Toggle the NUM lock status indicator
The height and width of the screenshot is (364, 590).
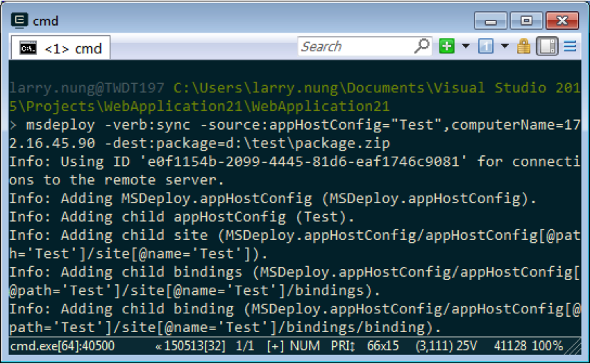[305, 346]
